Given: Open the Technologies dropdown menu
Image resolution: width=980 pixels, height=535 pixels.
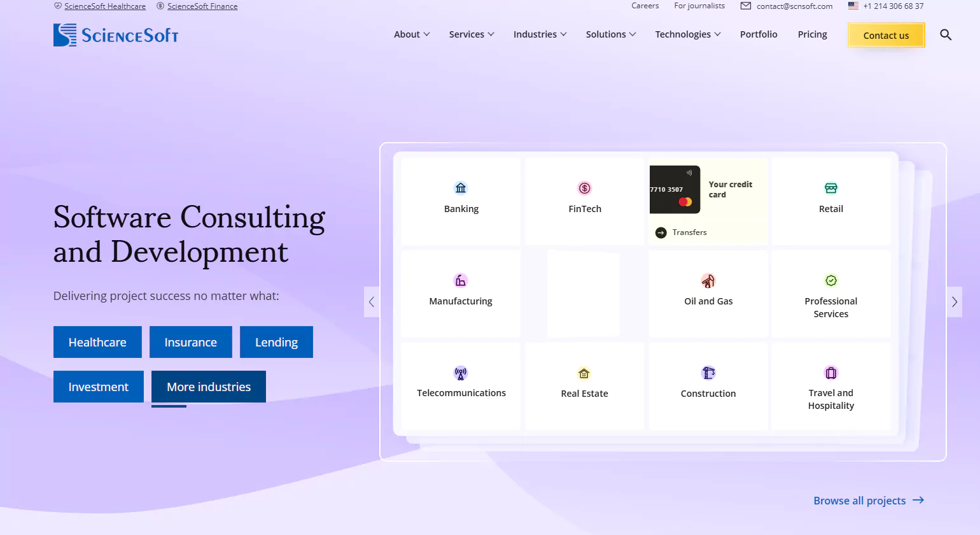Looking at the screenshot, I should pos(687,34).
